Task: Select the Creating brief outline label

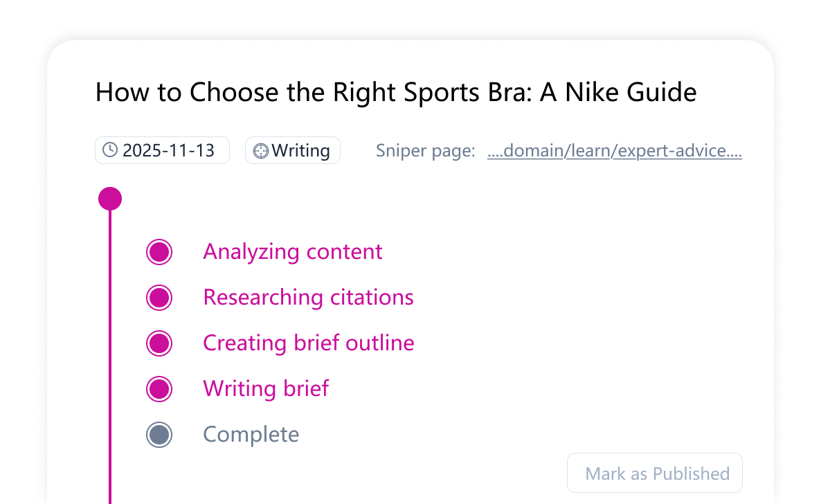Action: point(308,343)
